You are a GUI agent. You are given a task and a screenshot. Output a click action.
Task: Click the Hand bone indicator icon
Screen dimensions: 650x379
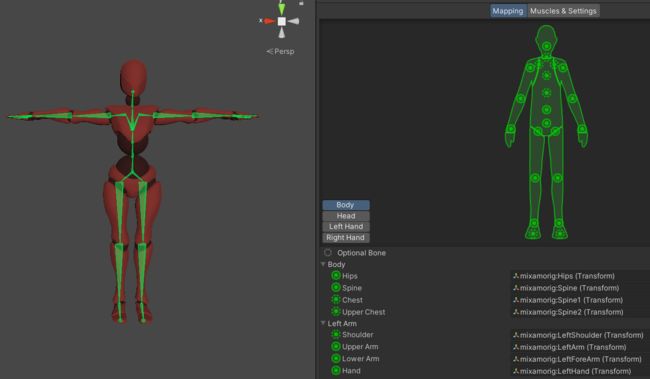(x=336, y=371)
